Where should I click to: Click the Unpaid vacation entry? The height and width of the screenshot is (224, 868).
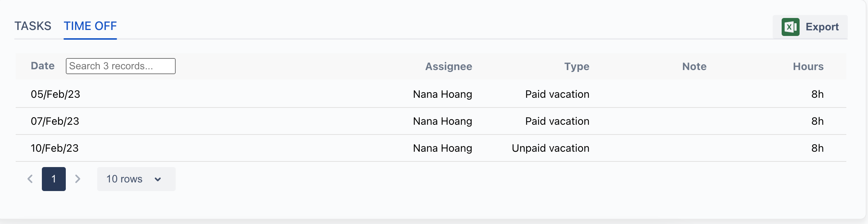click(550, 148)
